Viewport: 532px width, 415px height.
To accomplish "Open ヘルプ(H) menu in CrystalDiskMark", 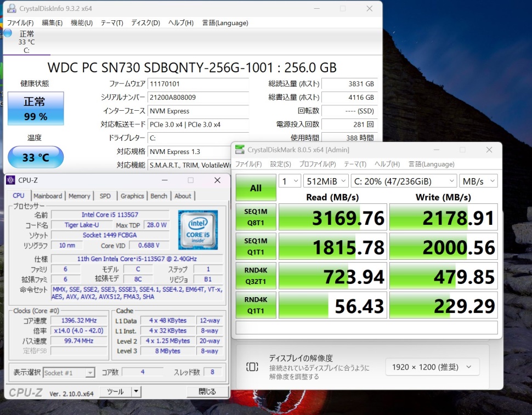I will pyautogui.click(x=387, y=164).
